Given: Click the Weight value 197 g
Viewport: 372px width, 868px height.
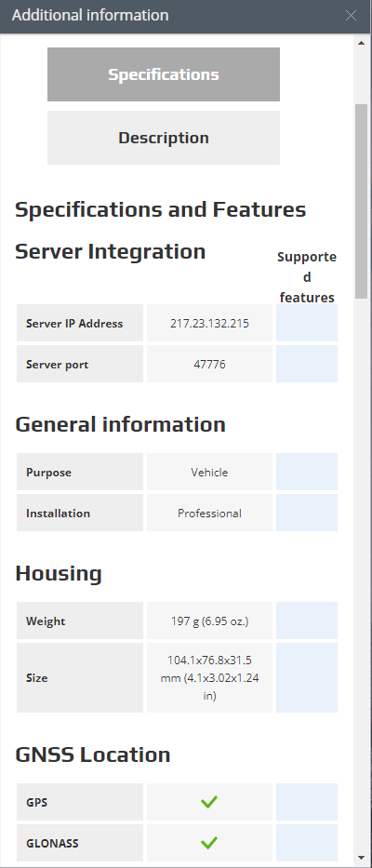Looking at the screenshot, I should coord(209,621).
